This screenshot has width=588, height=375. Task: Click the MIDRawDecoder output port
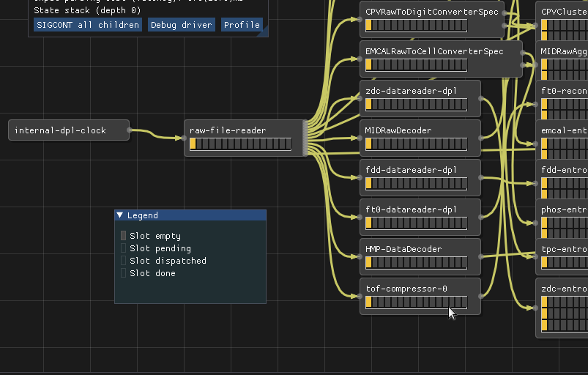tap(481, 138)
